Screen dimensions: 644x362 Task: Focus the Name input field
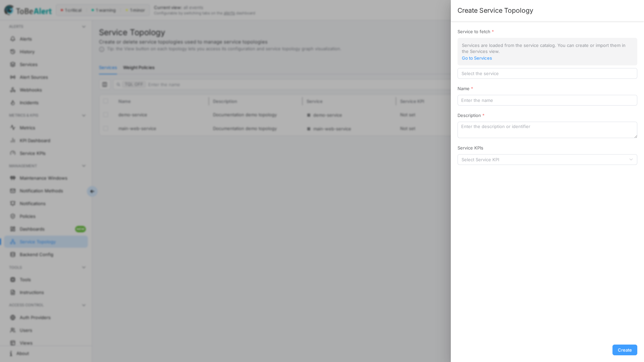click(547, 100)
